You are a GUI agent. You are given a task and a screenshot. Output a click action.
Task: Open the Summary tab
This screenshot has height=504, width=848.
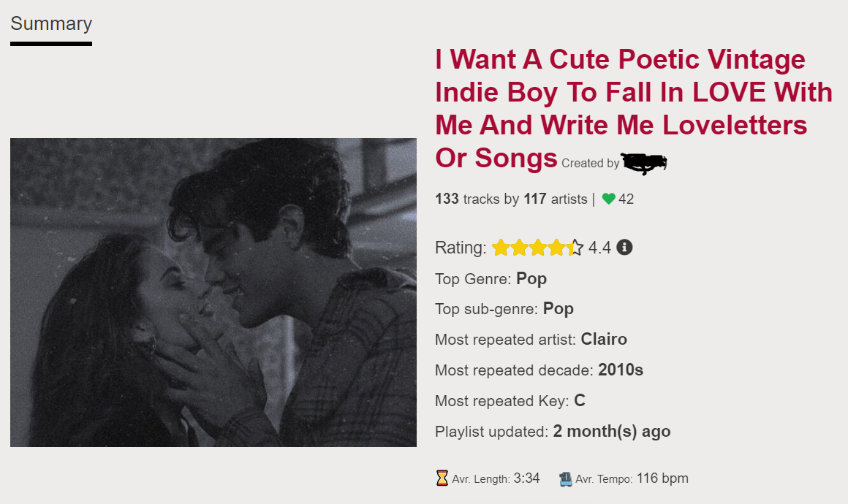(51, 24)
